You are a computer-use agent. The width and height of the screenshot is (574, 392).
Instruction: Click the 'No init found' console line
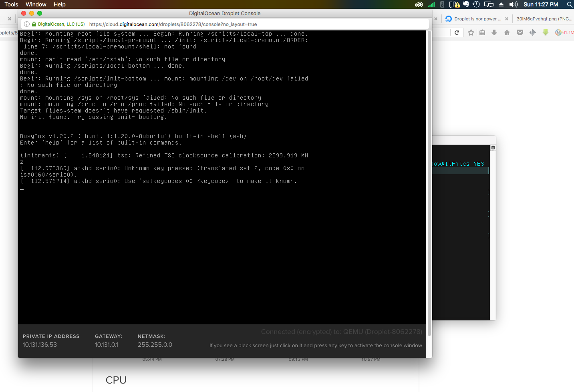point(93,117)
